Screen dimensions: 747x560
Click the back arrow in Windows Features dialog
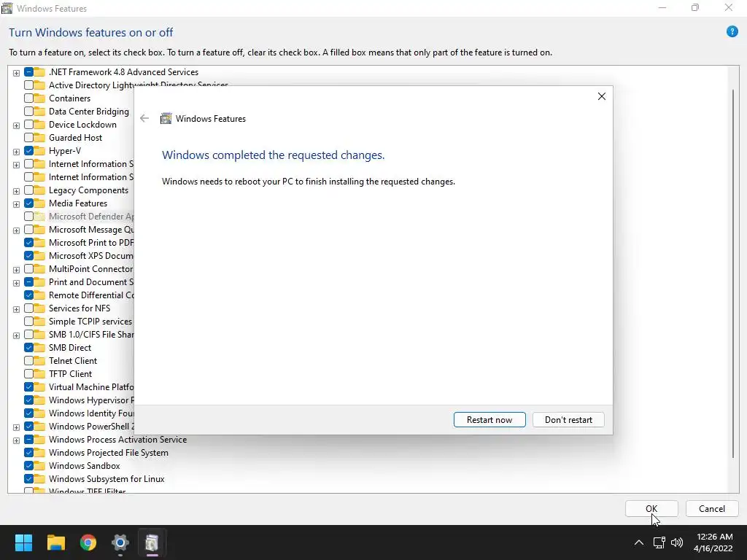(144, 119)
